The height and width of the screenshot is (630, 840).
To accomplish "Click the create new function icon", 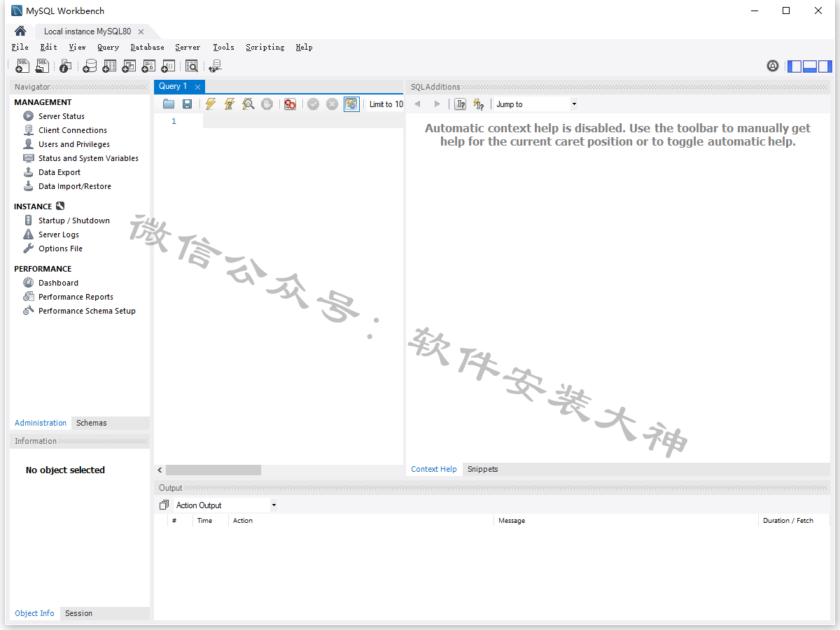I will click(x=168, y=66).
